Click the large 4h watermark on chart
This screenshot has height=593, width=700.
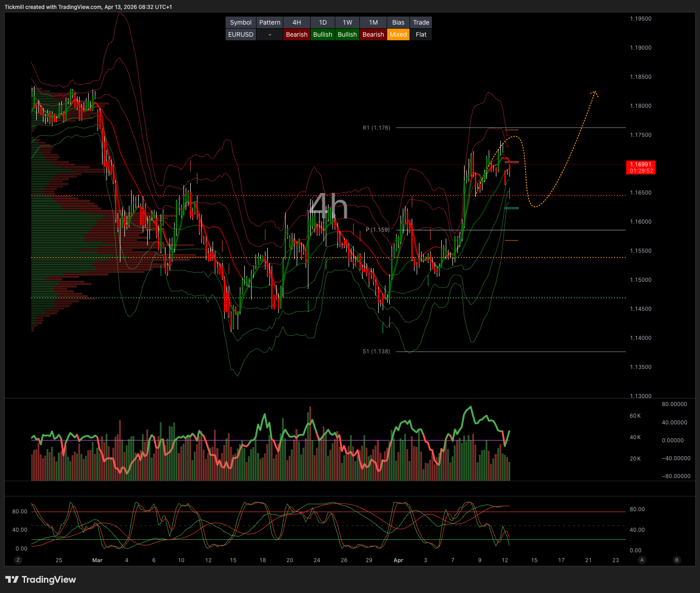pos(329,207)
